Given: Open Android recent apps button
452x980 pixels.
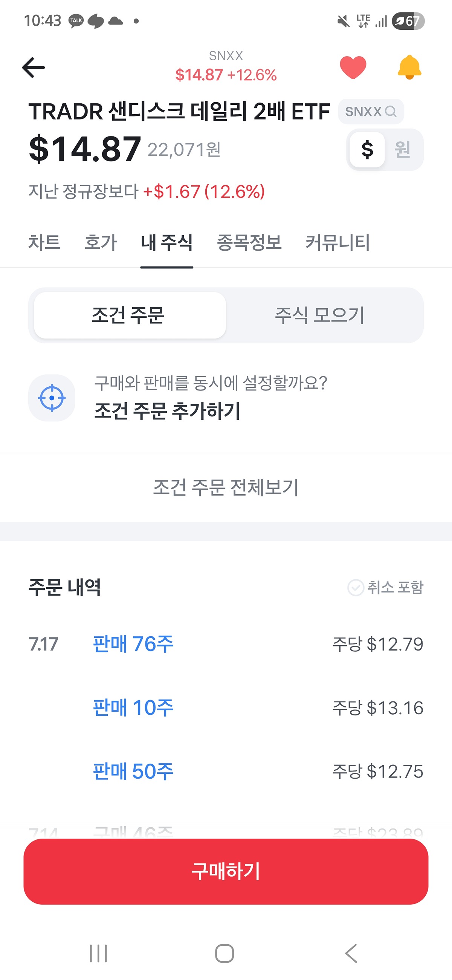Looking at the screenshot, I should coord(98,953).
